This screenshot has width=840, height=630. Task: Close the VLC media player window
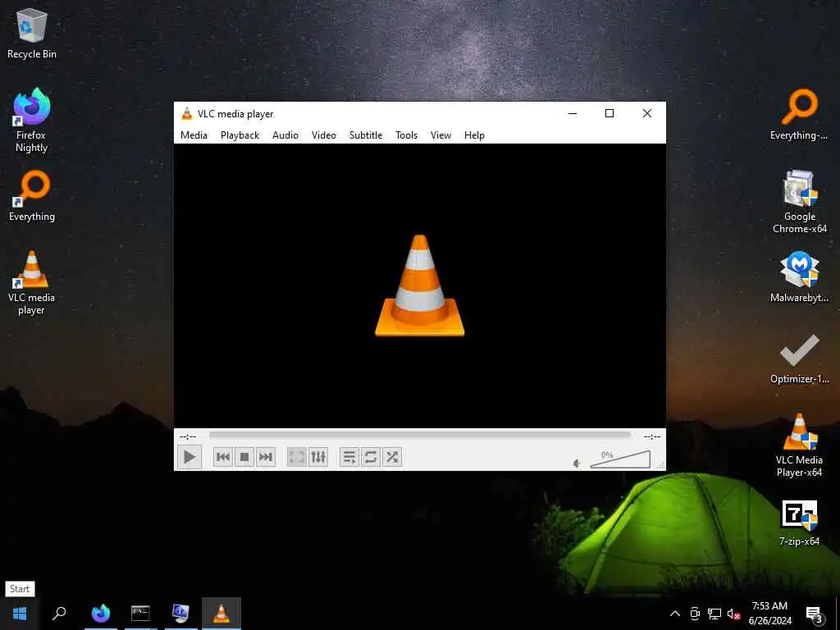tap(647, 113)
